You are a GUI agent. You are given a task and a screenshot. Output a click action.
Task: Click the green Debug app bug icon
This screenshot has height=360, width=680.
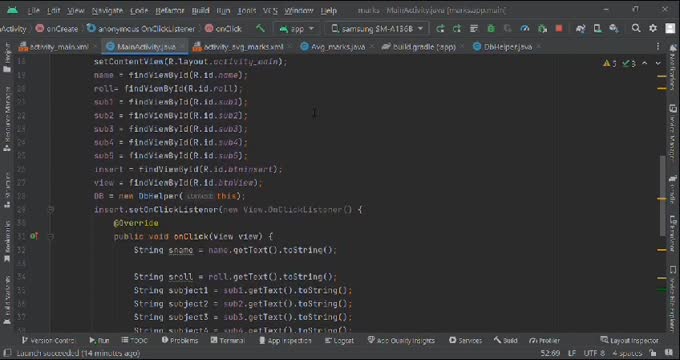pos(491,29)
